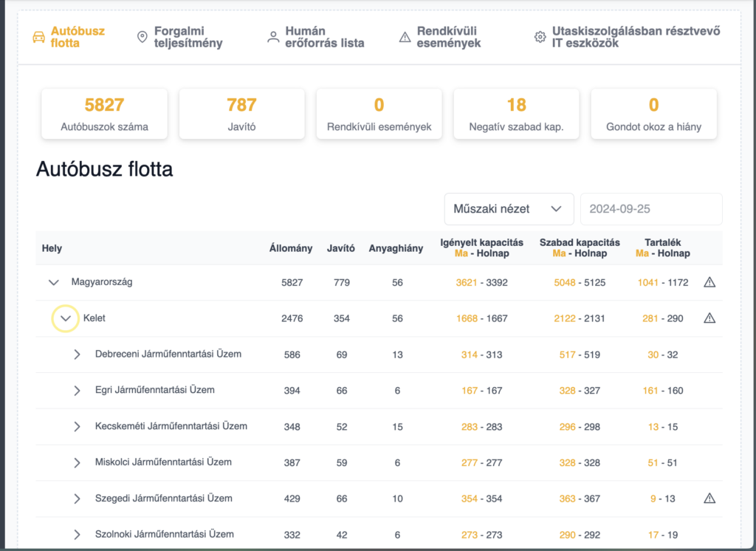Viewport: 756px width, 551px height.
Task: Click the 18 Negatív szabad kap. card
Action: coord(516,114)
